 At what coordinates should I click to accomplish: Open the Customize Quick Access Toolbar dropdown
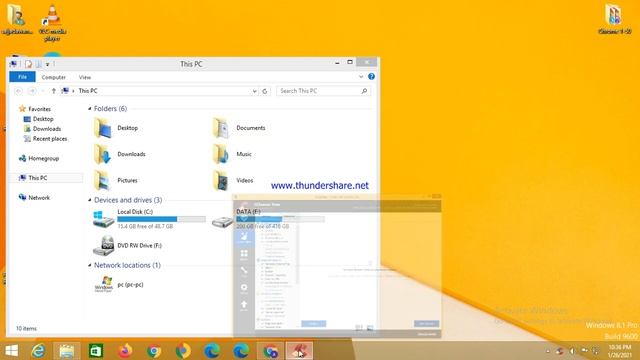[48, 64]
